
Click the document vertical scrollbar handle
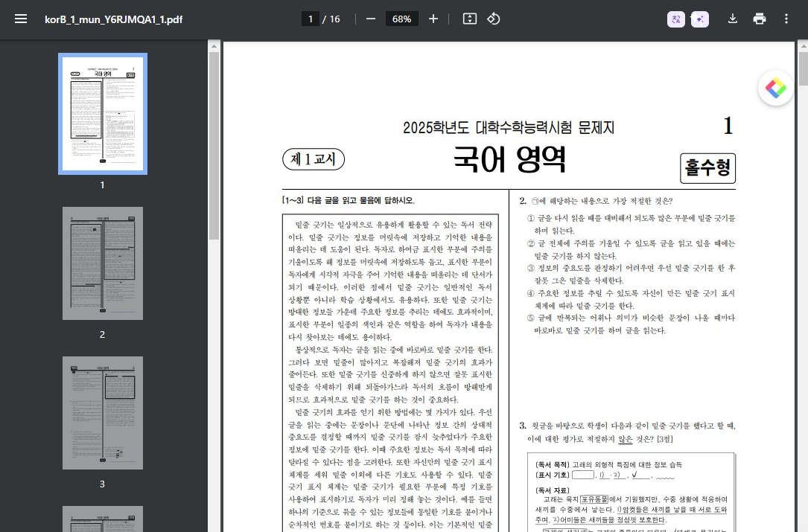(803, 68)
